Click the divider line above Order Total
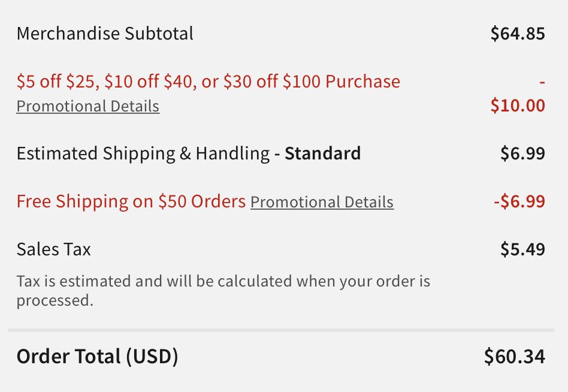 tap(281, 330)
